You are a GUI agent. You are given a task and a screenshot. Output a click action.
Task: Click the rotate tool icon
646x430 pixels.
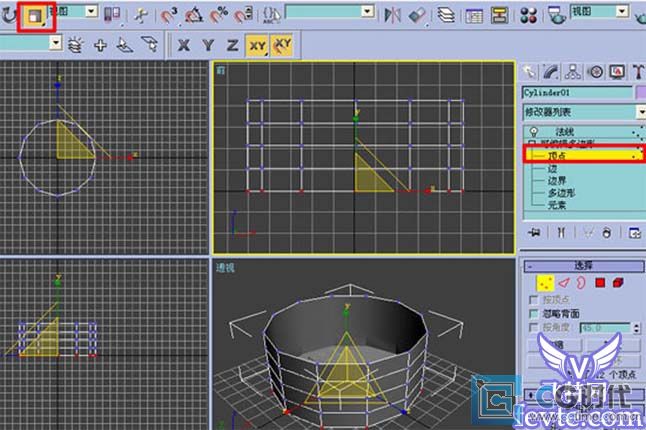tap(8, 16)
